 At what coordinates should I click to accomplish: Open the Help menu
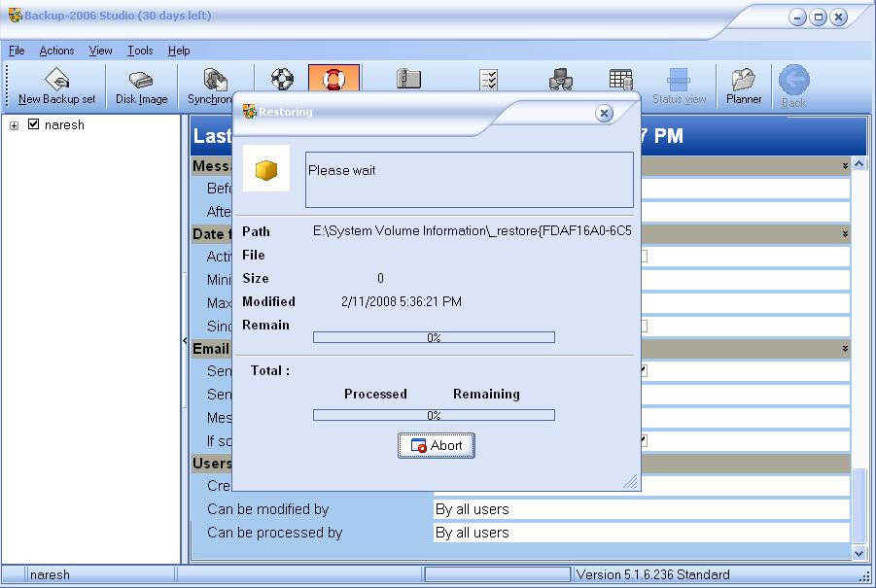(179, 51)
